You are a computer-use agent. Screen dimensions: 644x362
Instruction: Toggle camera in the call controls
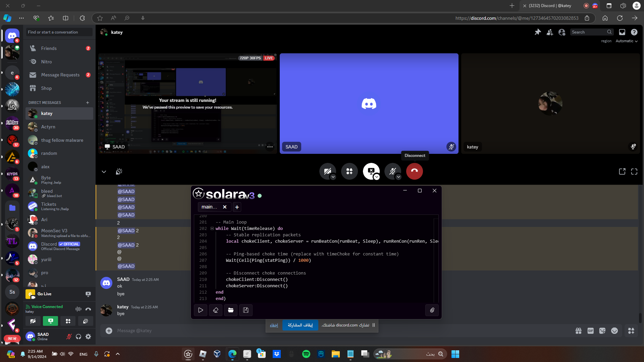328,171
